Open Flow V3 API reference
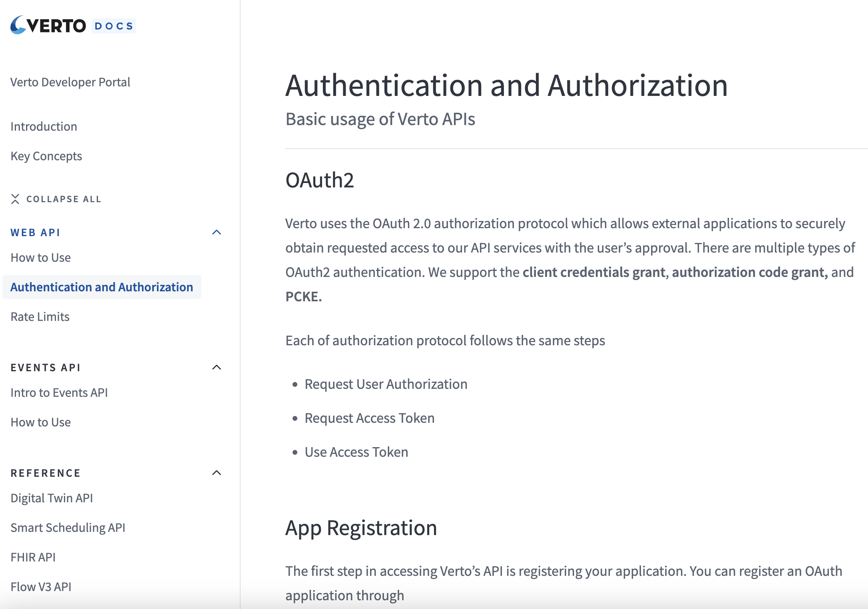The image size is (868, 609). click(x=41, y=587)
